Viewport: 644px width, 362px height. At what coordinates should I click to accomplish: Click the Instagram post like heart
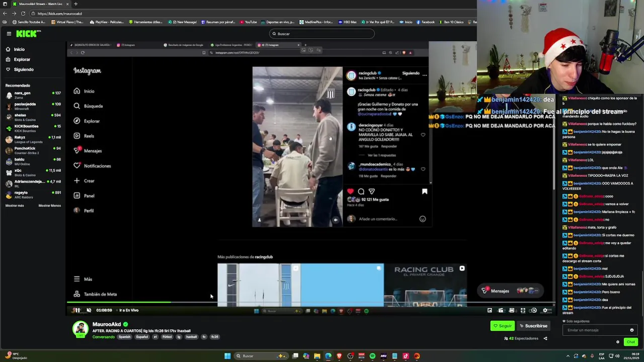coord(351,192)
